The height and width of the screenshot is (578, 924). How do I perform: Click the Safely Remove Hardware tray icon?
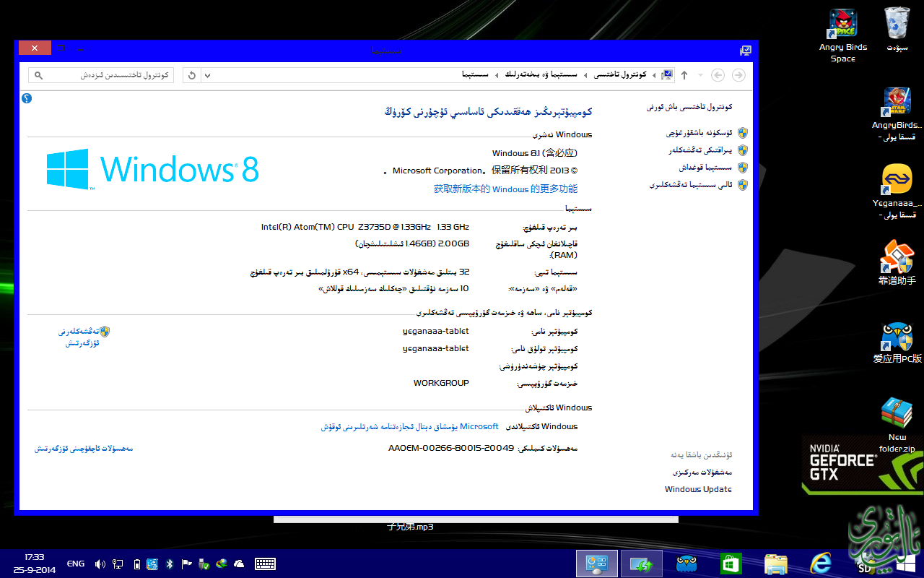point(204,564)
